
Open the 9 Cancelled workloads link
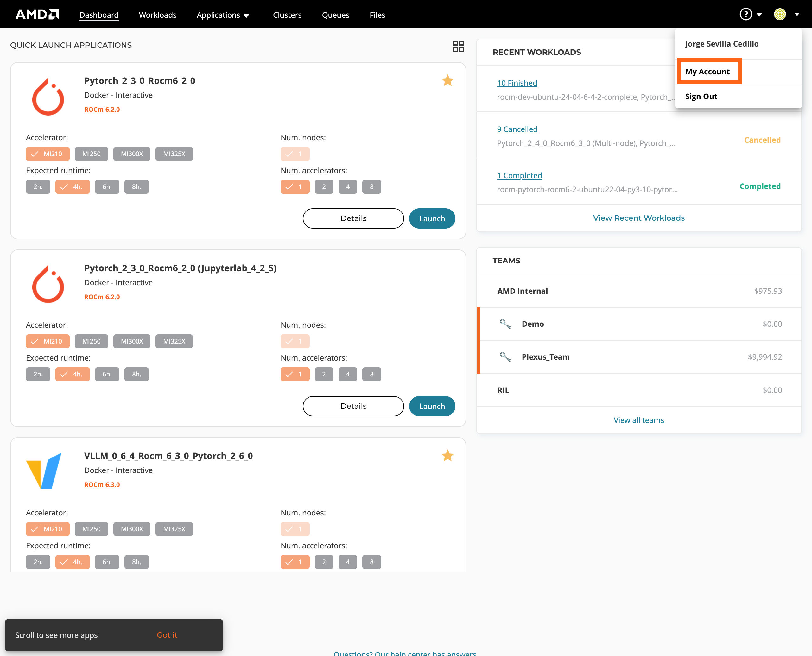[x=517, y=129]
